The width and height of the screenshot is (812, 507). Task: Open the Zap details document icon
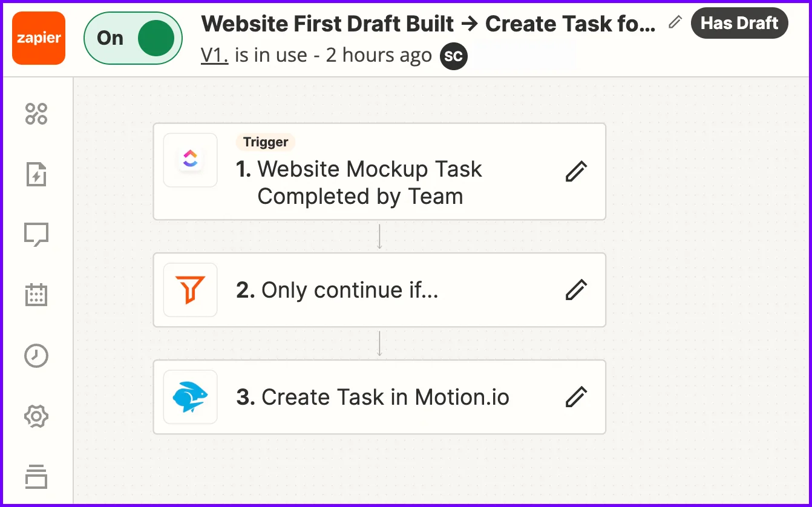[36, 174]
